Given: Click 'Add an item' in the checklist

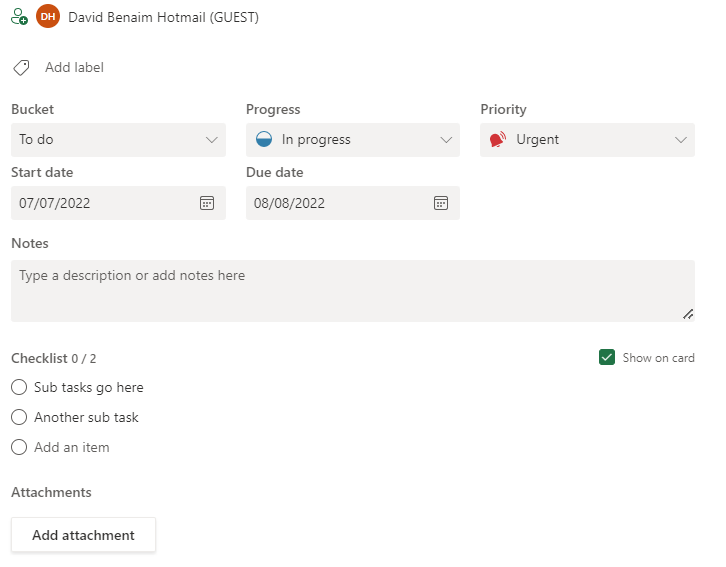Looking at the screenshot, I should [72, 447].
